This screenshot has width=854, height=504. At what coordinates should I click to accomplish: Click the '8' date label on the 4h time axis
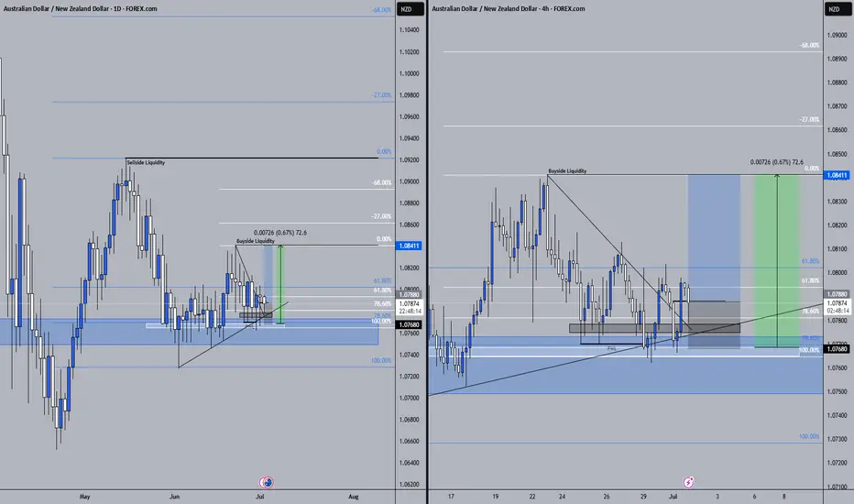pos(784,497)
